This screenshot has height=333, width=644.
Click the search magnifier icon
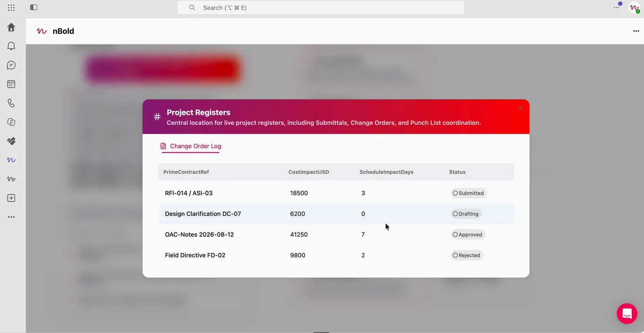tap(192, 8)
